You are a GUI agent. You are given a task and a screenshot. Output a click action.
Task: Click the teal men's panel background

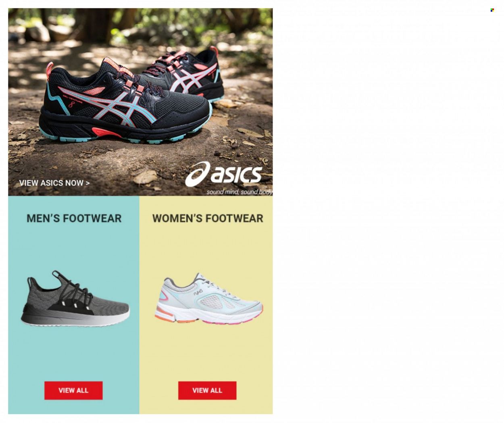73,355
